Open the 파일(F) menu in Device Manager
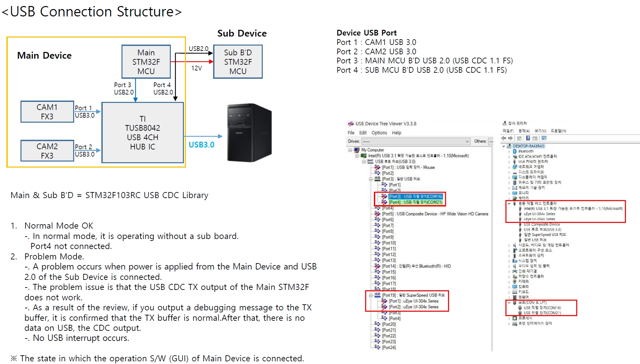Viewport: 640px width, 364px height. (508, 131)
